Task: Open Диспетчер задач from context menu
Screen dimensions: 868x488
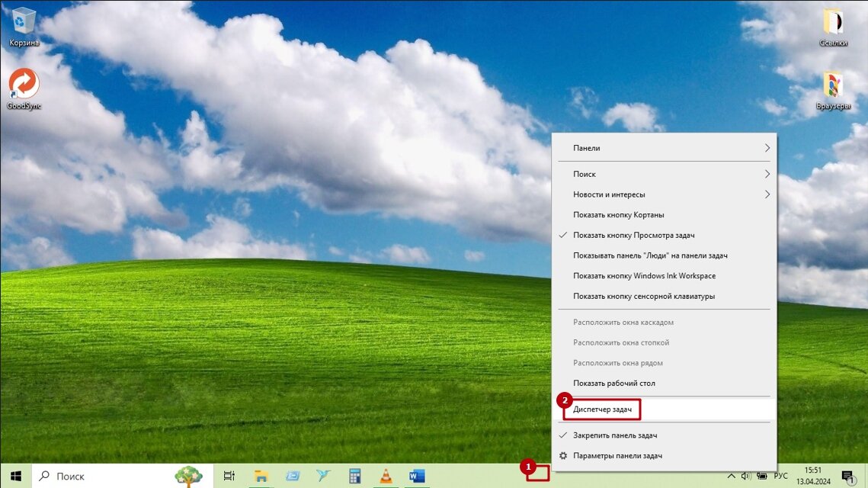Action: coord(665,409)
